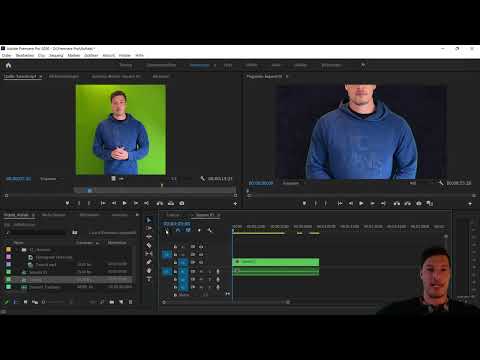Mark In point in the Source monitor
This screenshot has height=360, width=480.
(x=79, y=203)
